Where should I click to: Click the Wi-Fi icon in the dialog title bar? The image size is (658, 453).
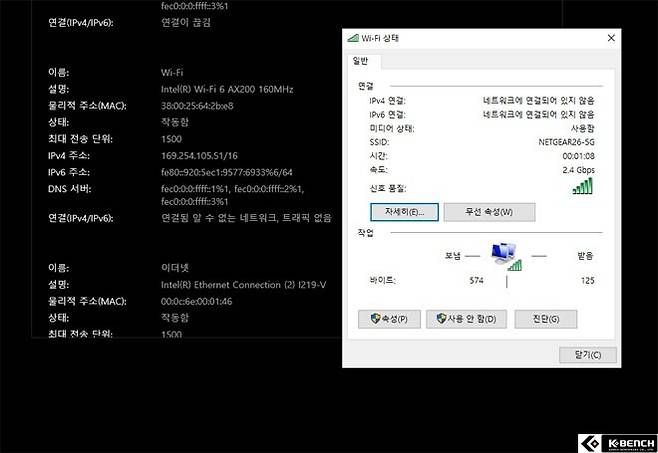click(352, 38)
